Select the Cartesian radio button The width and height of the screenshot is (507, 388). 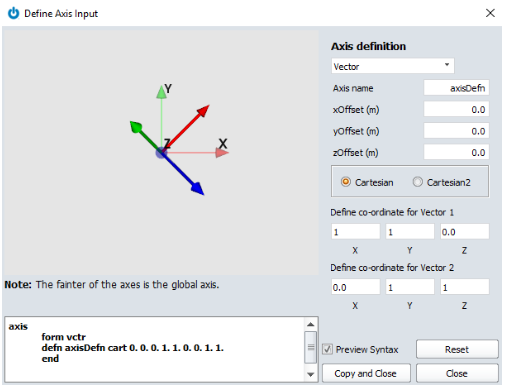click(346, 182)
